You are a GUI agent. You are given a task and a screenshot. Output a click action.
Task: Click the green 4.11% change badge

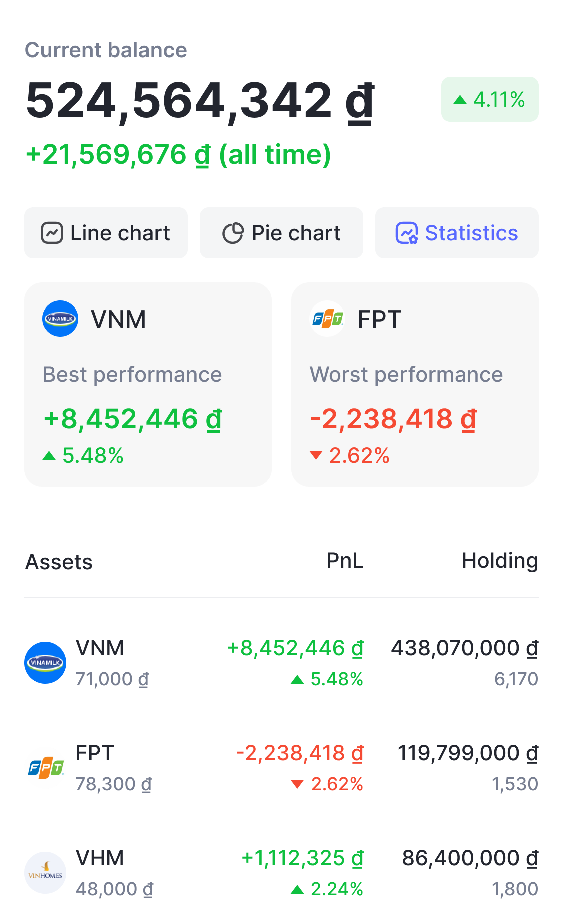click(490, 99)
